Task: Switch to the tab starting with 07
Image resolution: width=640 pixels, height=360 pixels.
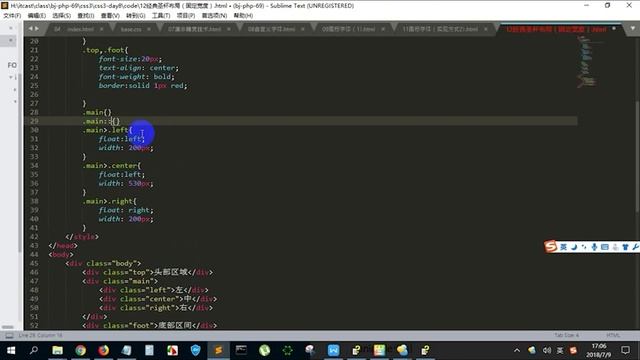Action: tap(194, 29)
